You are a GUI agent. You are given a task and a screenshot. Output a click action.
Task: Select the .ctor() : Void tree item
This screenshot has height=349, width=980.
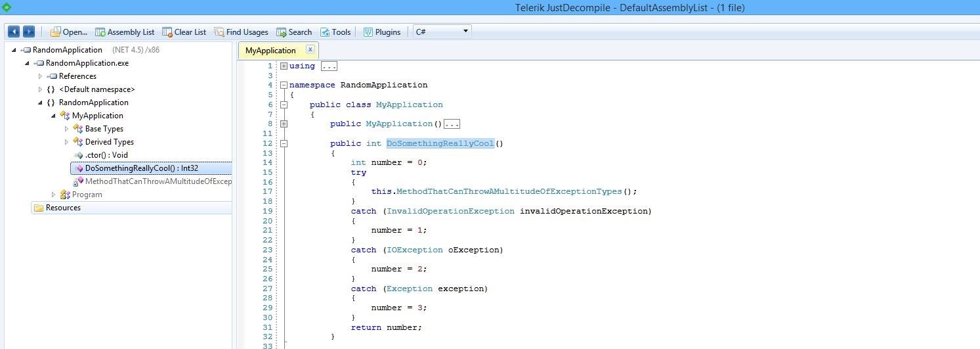coord(106,155)
